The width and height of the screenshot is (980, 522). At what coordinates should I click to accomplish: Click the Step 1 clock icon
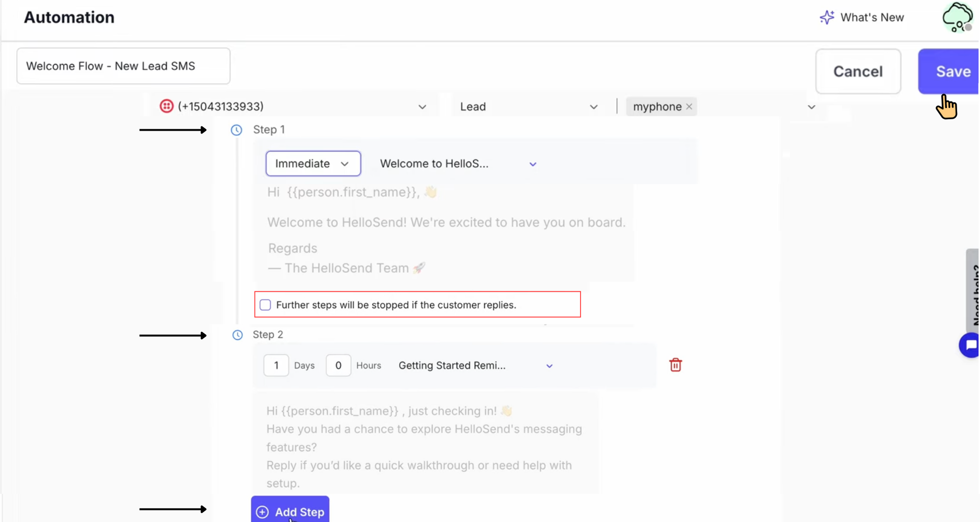click(x=236, y=130)
